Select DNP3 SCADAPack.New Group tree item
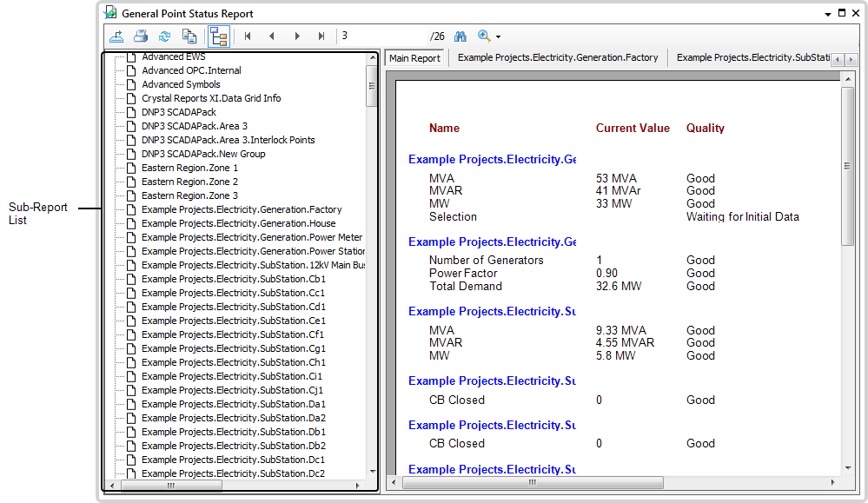Image resolution: width=868 pixels, height=503 pixels. click(x=203, y=154)
